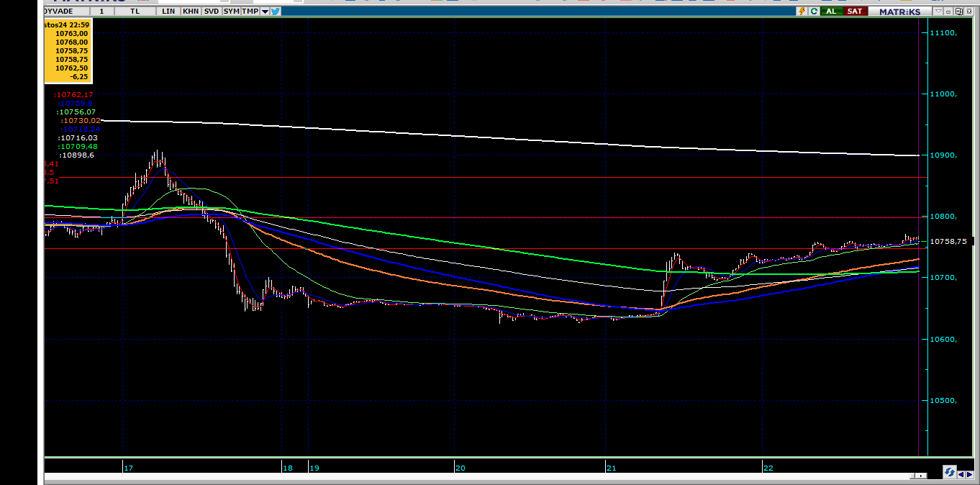This screenshot has width=980, height=485.
Task: Click the 10762,17 red indicator value
Action: (x=74, y=95)
